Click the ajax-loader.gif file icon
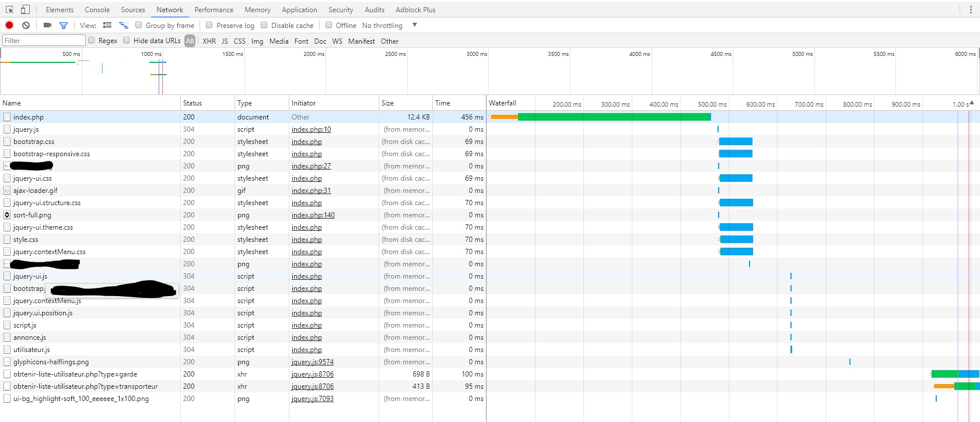This screenshot has width=980, height=422. click(x=7, y=191)
